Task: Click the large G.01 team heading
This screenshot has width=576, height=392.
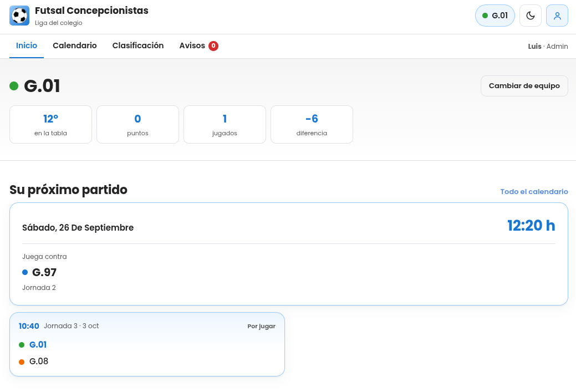Action: (42, 86)
